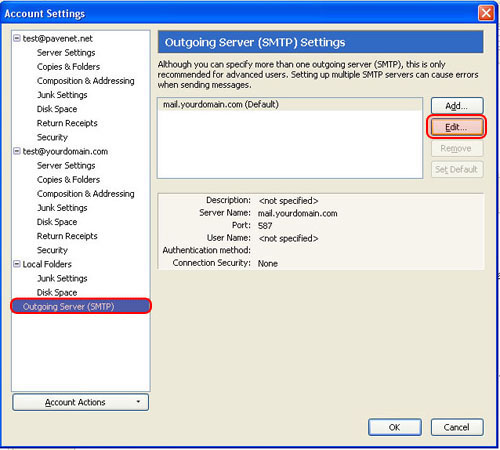The height and width of the screenshot is (450, 500).
Task: Open Junk Settings under Local Folders
Action: point(62,278)
